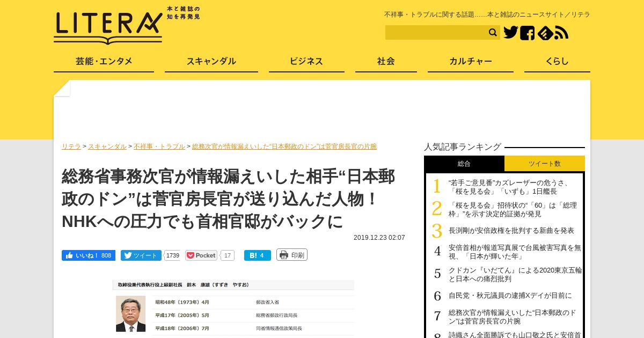Open rank 1 カズレーザー article

point(509,187)
